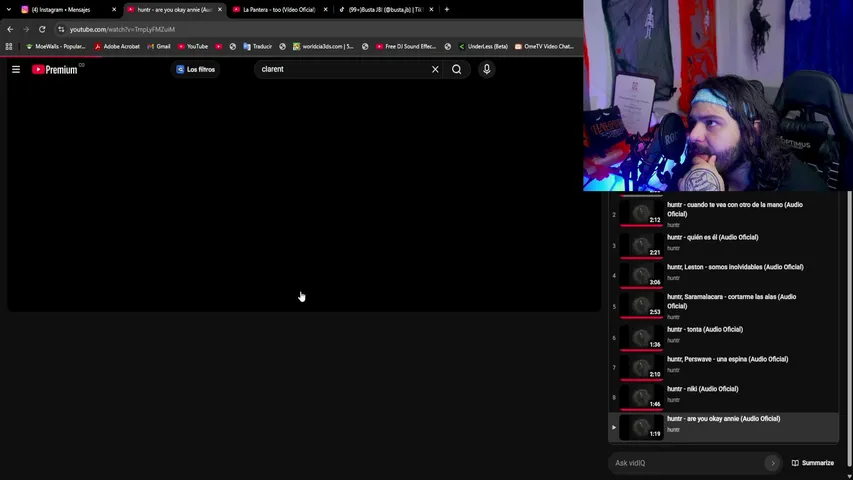Open YouTube bookmark

[193, 47]
